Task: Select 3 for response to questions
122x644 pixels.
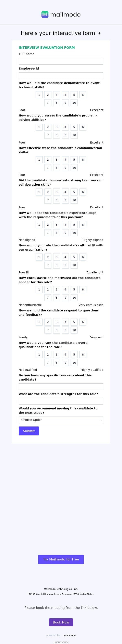Action: [57, 322]
